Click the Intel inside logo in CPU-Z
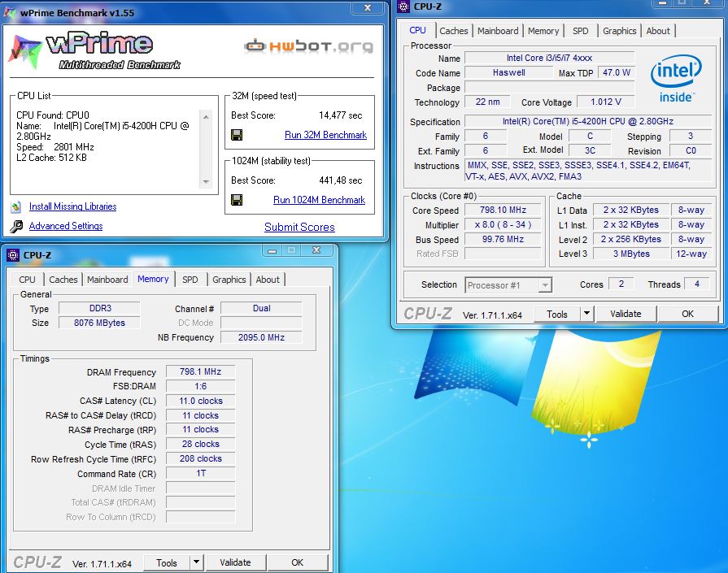The image size is (728, 573). coord(676,78)
